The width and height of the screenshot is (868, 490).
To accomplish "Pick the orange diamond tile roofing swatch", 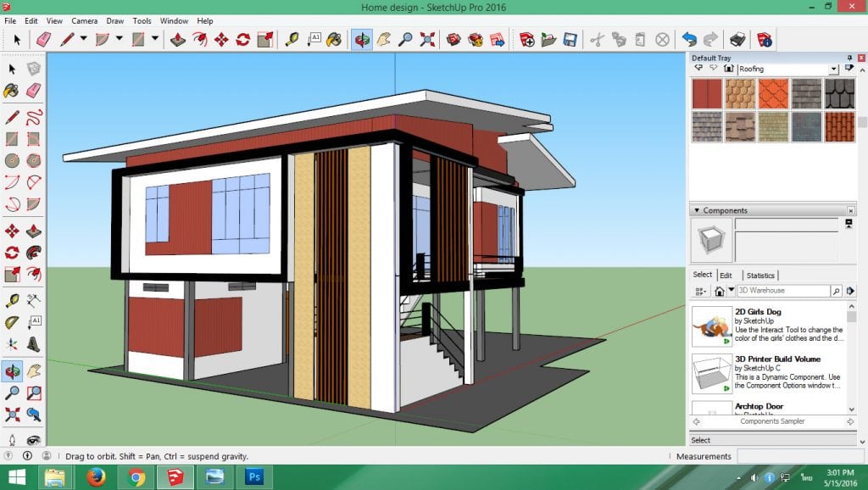I will point(773,93).
